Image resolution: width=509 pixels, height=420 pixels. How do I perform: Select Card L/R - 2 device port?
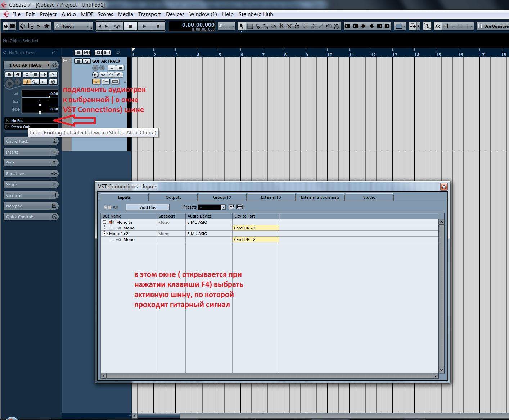click(256, 239)
